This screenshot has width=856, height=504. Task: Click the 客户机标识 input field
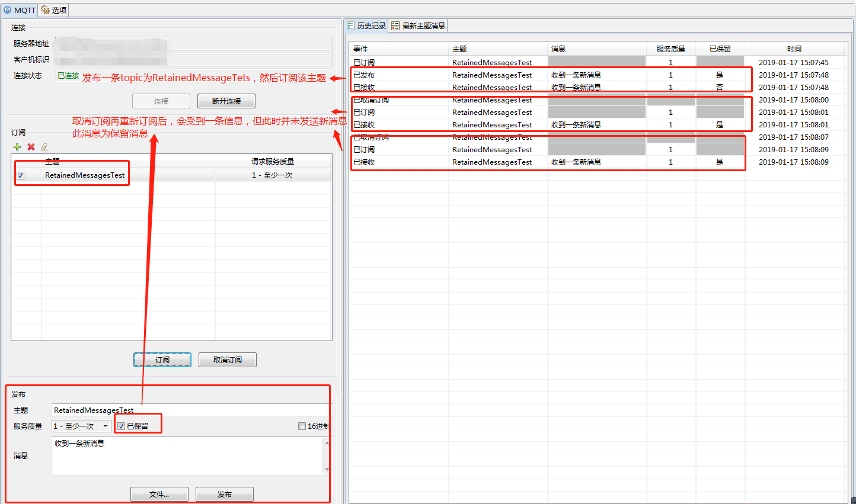[193, 59]
